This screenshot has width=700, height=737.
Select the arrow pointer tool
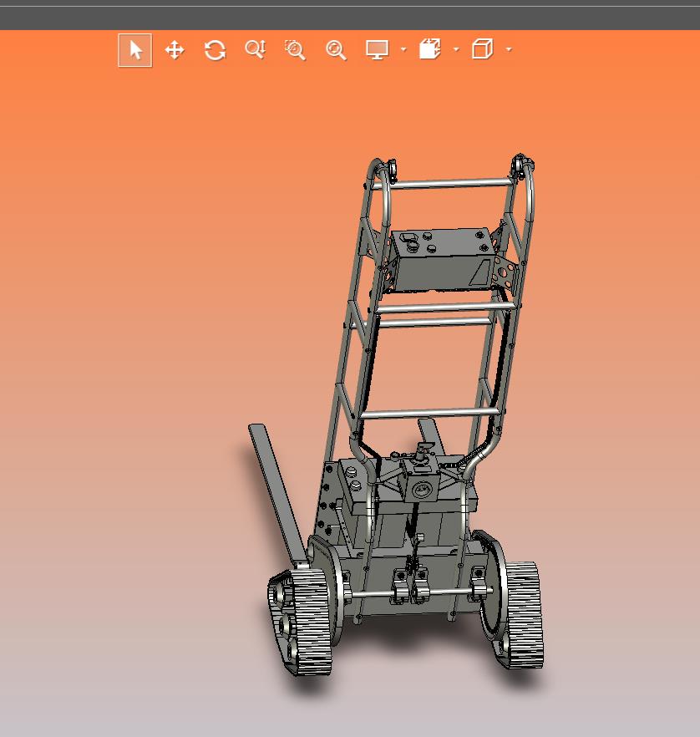click(135, 50)
